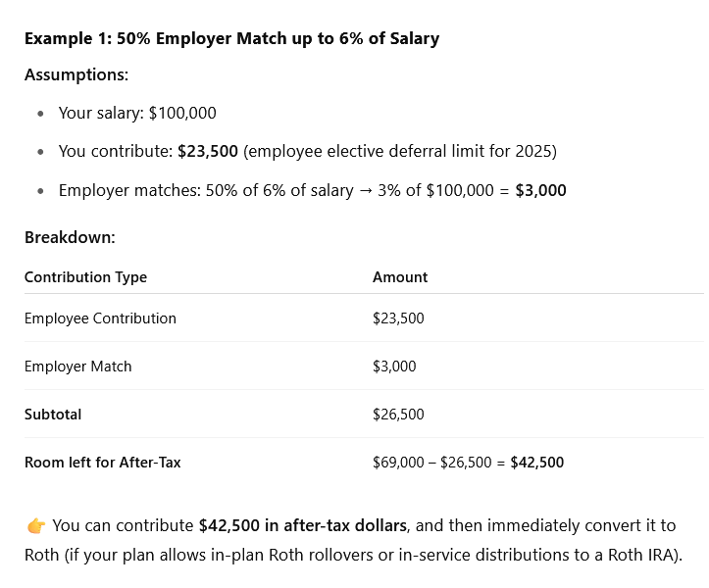Viewport: 709px width, 588px height.
Task: Click the $26,500 subtotal amount
Action: coord(398,415)
